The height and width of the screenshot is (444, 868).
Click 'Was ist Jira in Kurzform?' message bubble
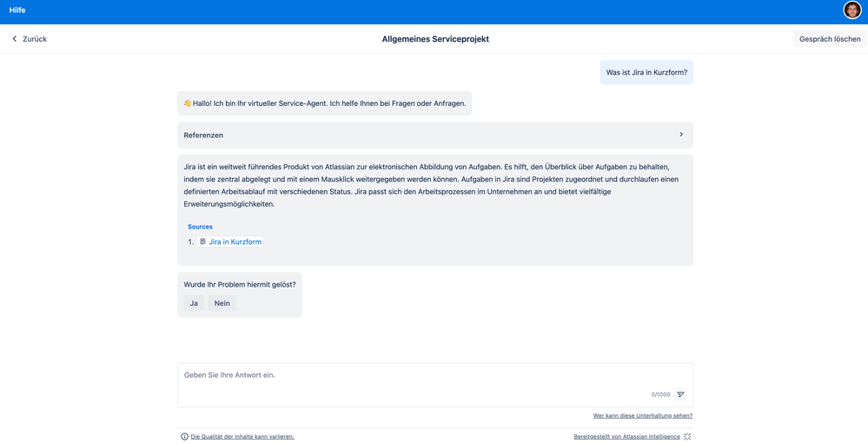tap(646, 72)
